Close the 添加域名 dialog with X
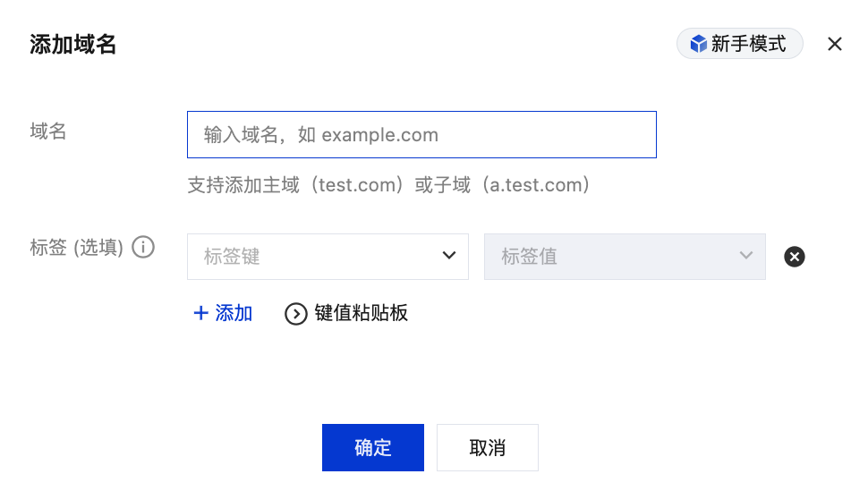The image size is (868, 491). pos(835,44)
